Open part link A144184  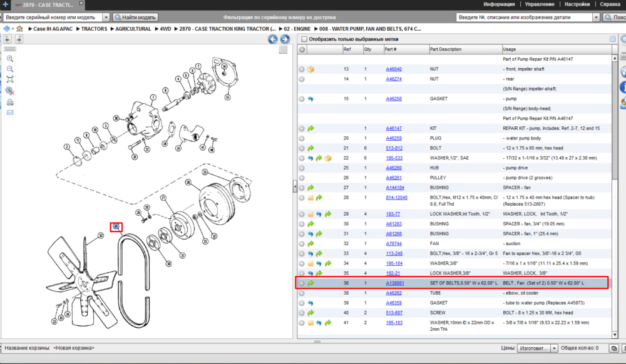395,188
